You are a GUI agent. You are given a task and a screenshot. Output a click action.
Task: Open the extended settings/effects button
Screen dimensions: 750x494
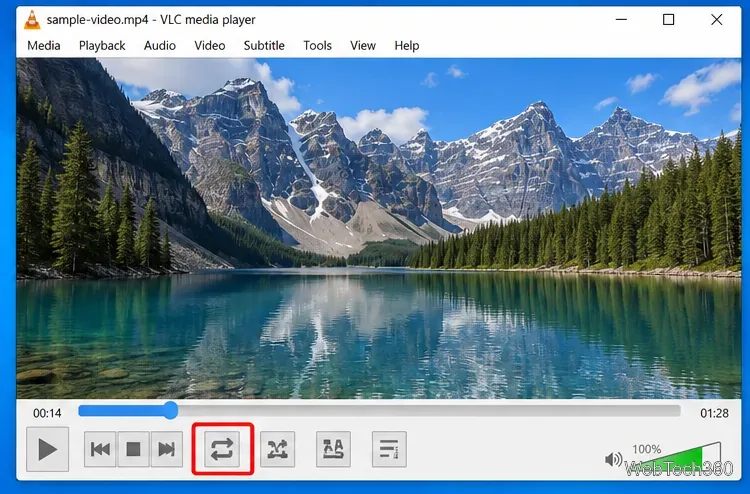[x=333, y=449]
